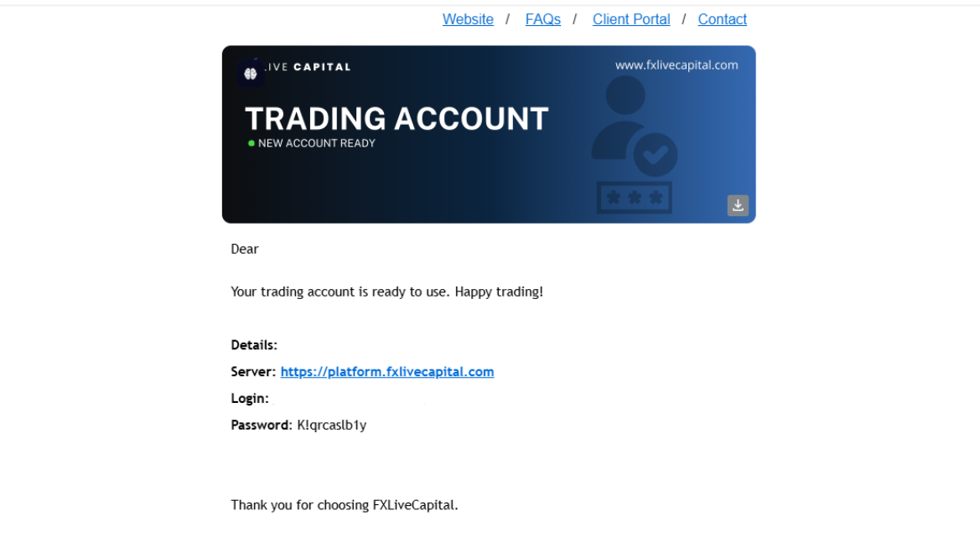Click the password value K!qrcaslb1y
980x552 pixels.
click(332, 426)
